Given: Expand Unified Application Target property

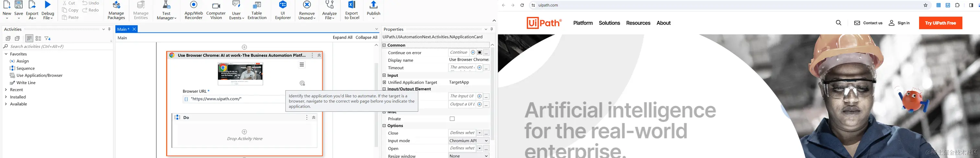Looking at the screenshot, I should pos(384,83).
